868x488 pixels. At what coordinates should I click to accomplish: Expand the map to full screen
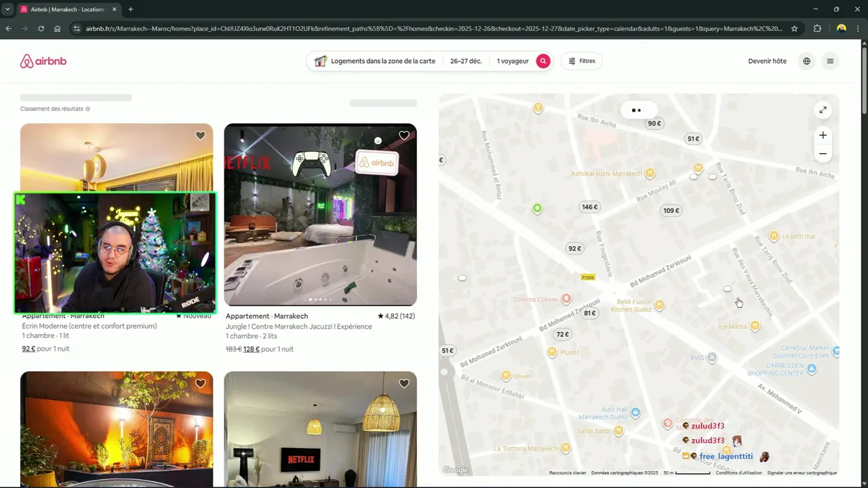(823, 110)
